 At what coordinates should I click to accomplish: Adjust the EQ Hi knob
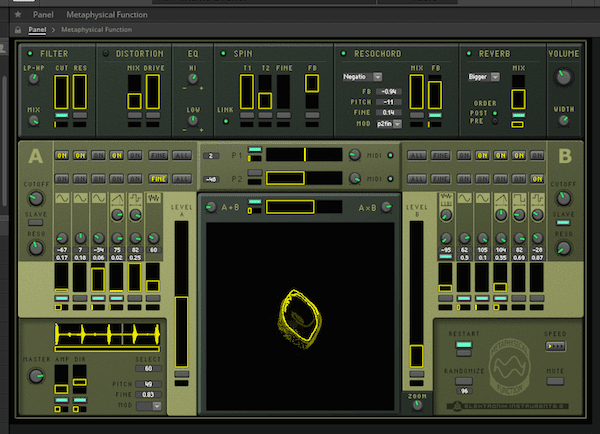coord(193,79)
